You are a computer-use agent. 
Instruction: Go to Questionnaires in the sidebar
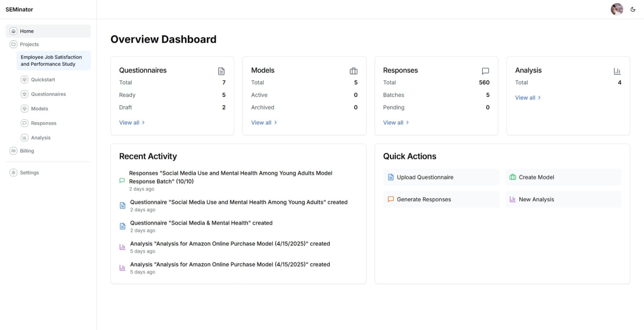(x=48, y=94)
